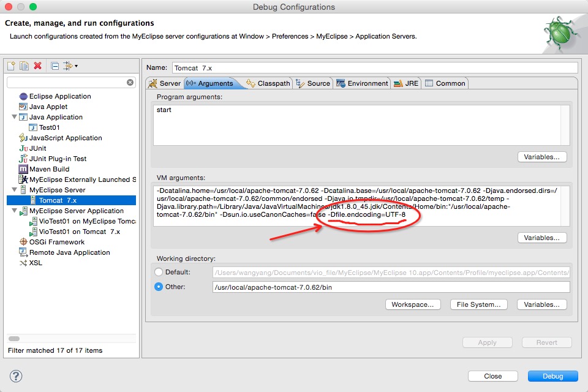588x392 pixels.
Task: Click the OSGi Framework icon
Action: (23, 242)
